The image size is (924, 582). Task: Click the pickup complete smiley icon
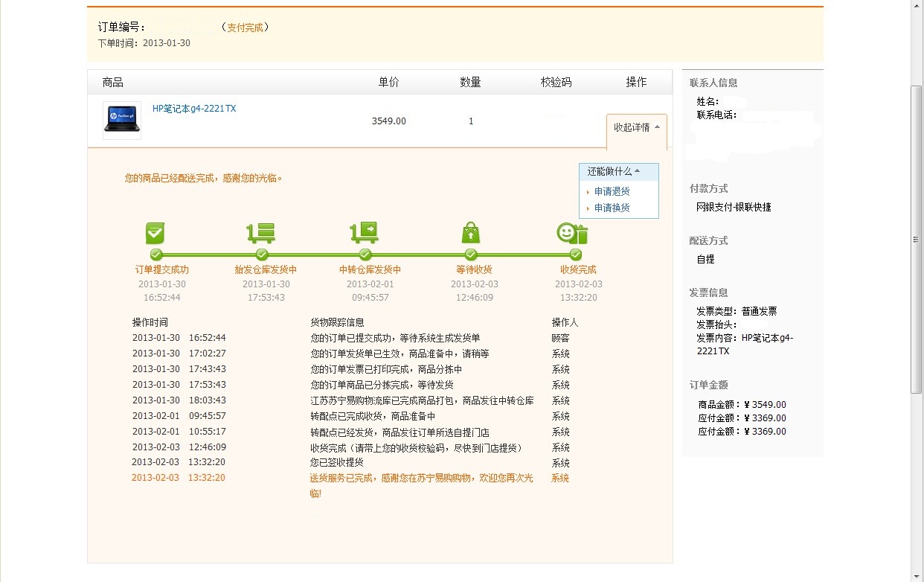573,233
